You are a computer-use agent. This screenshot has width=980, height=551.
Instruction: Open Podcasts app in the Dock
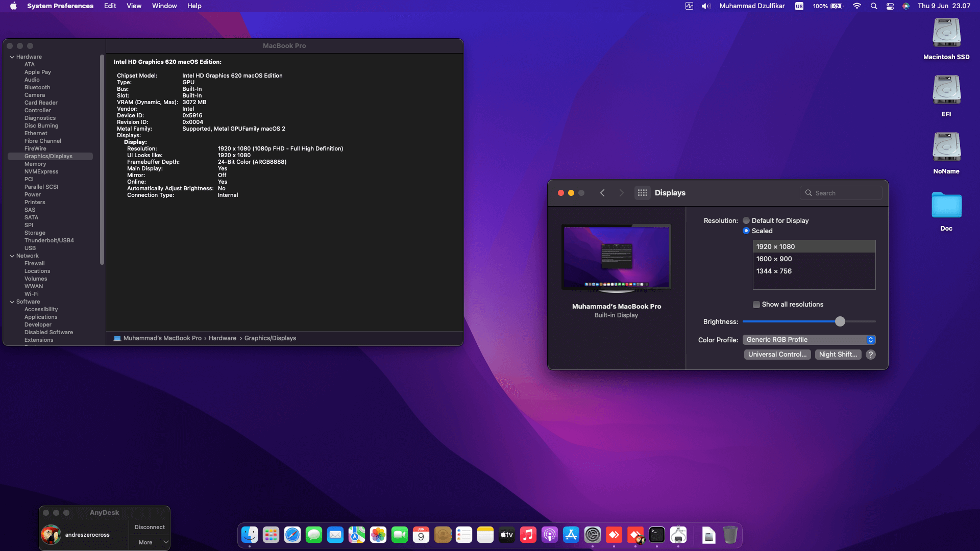click(x=550, y=535)
